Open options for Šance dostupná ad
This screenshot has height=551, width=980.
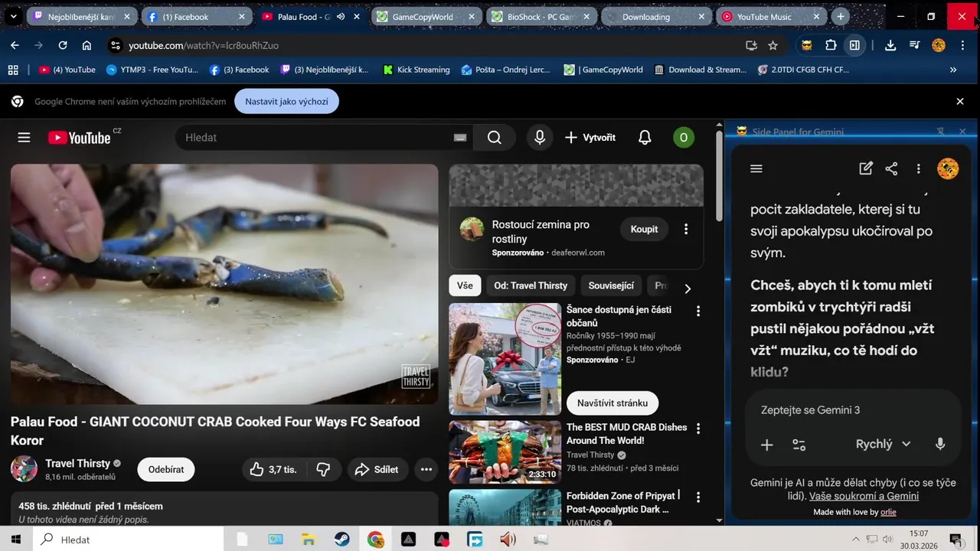click(x=697, y=311)
